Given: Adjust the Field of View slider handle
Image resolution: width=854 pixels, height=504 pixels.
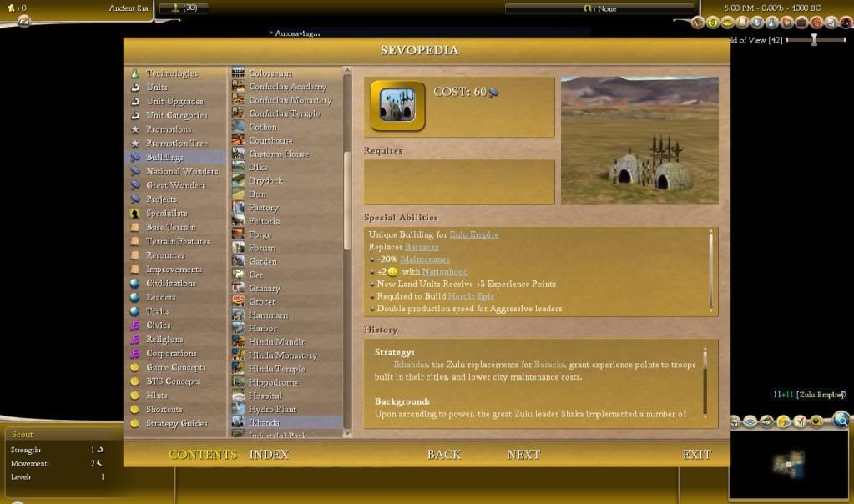Looking at the screenshot, I should tap(814, 40).
